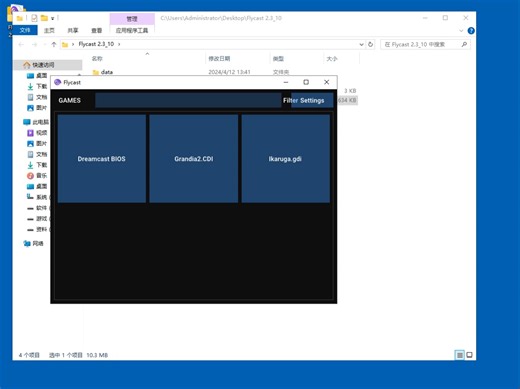
Task: Open the 软件 drive in navigation pane
Action: 42,208
